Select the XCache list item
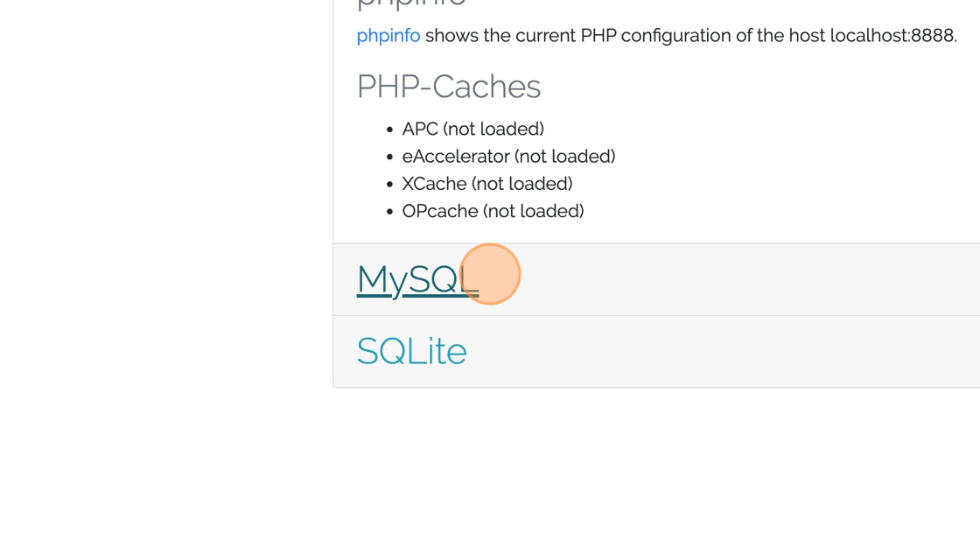The image size is (980, 548). click(486, 184)
